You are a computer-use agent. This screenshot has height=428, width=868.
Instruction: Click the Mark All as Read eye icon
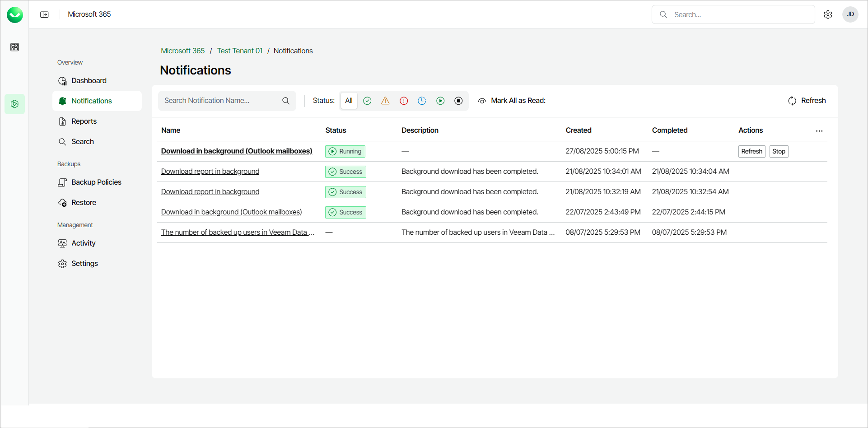[x=482, y=101]
